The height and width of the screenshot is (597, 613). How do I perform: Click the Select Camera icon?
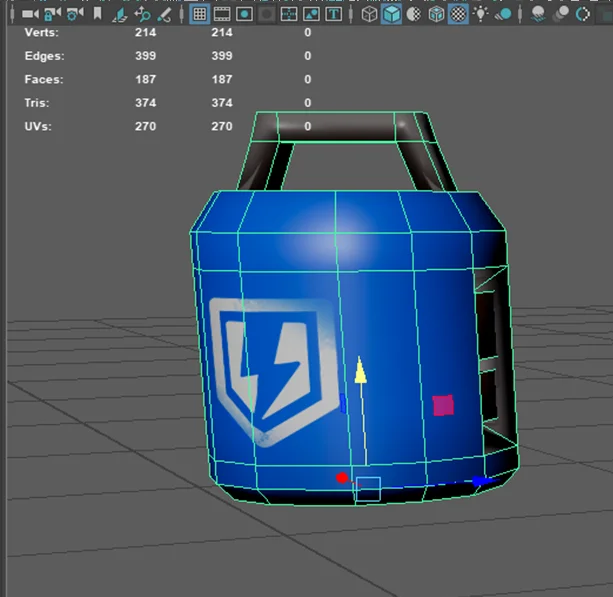30,14
